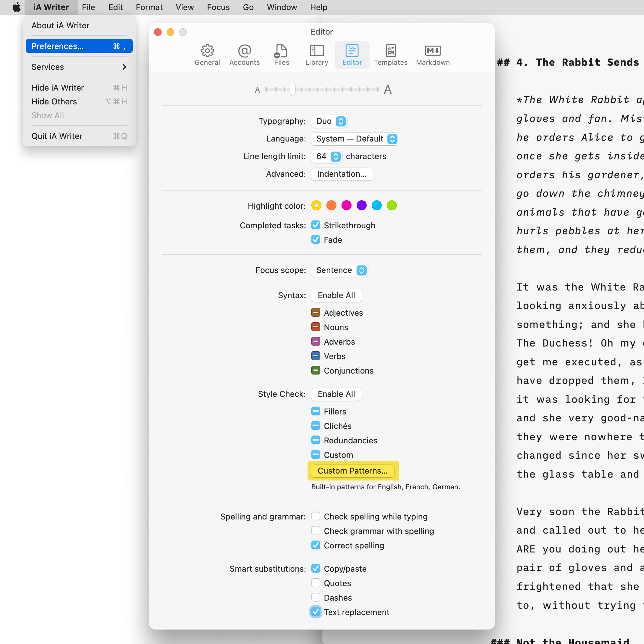Toggle Copy/paste smart substitution
Screen dimensions: 644x644
click(316, 569)
